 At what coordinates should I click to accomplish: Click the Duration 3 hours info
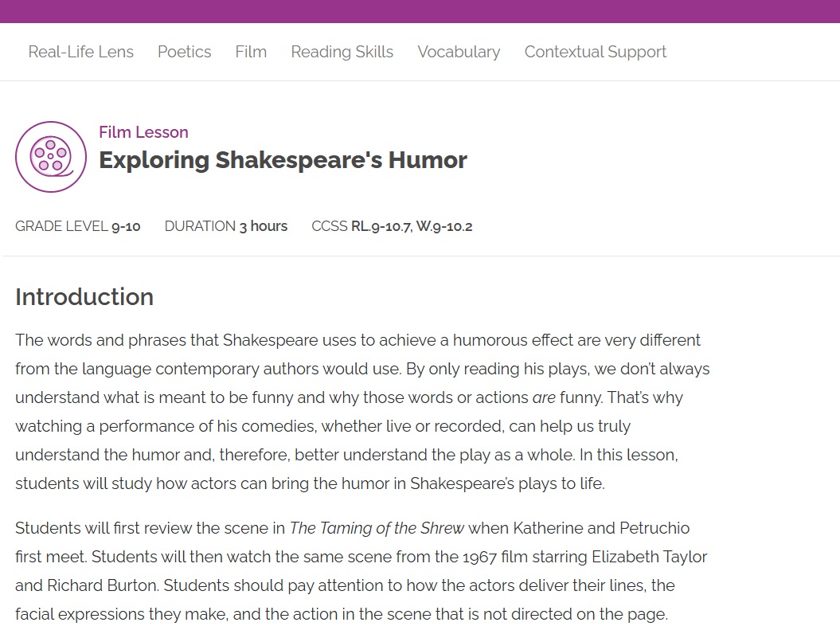pyautogui.click(x=225, y=226)
